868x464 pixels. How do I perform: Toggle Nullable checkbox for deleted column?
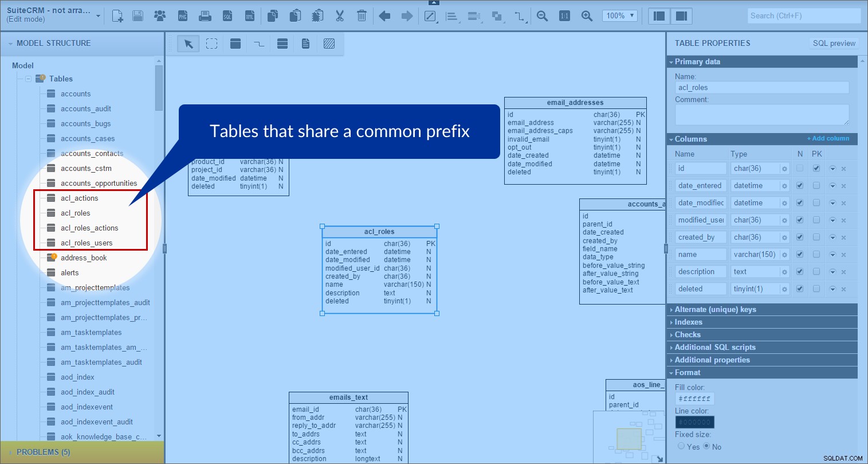[x=800, y=289]
